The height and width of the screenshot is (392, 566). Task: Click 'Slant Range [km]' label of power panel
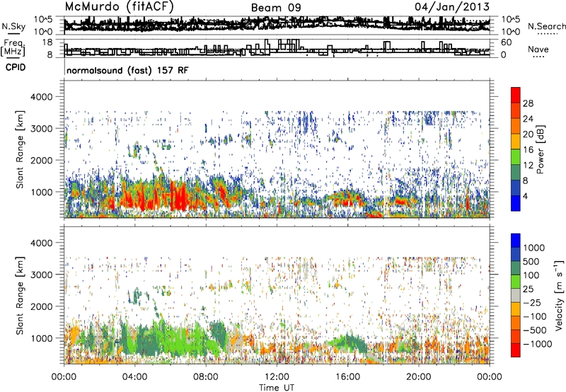[20, 149]
